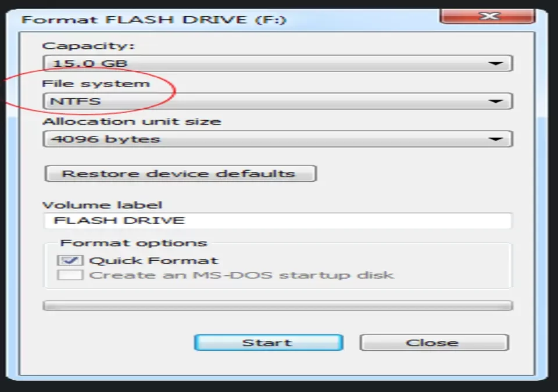Click the File system label
Image resolution: width=558 pixels, height=392 pixels.
click(x=96, y=84)
